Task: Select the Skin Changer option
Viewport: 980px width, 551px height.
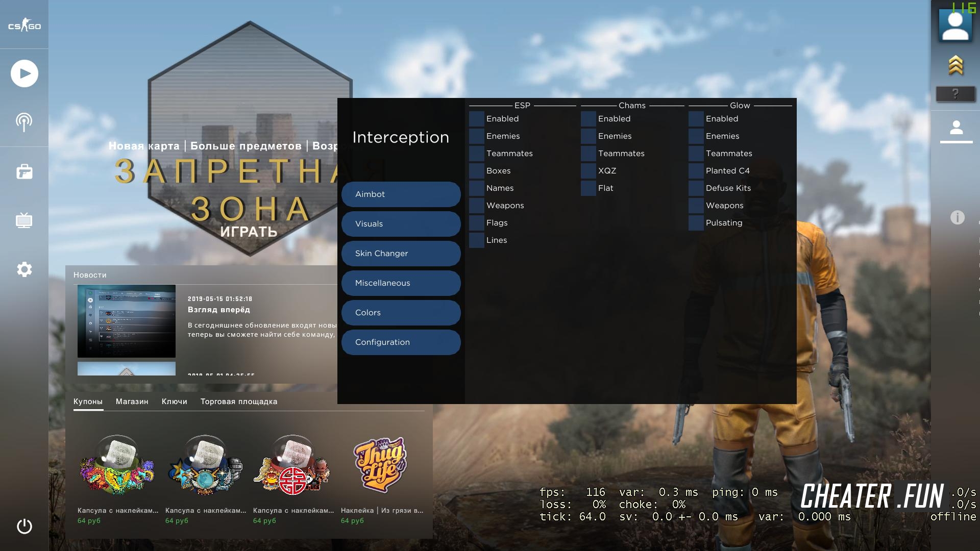Action: coord(401,253)
